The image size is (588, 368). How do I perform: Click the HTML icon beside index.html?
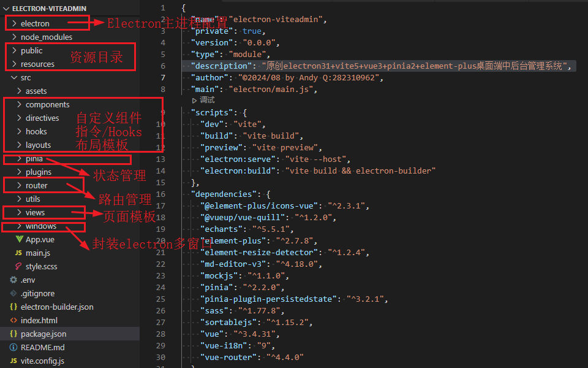click(x=13, y=321)
